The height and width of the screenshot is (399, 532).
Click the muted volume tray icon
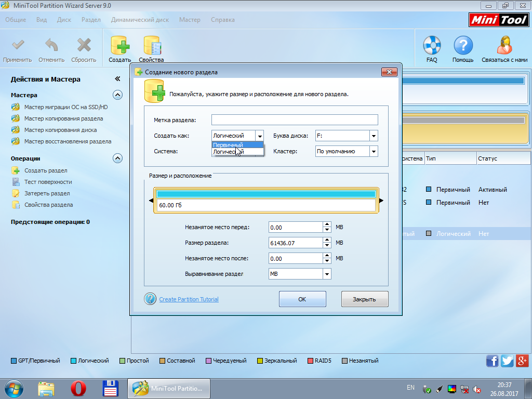coord(477,389)
